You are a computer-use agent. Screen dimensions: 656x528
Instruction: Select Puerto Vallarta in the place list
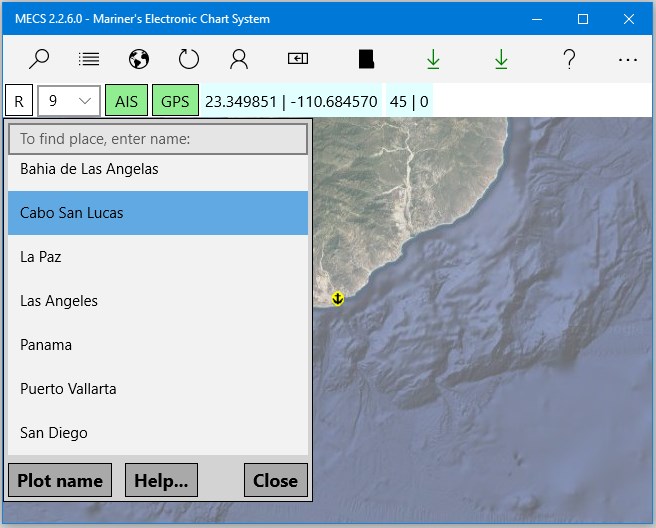158,389
